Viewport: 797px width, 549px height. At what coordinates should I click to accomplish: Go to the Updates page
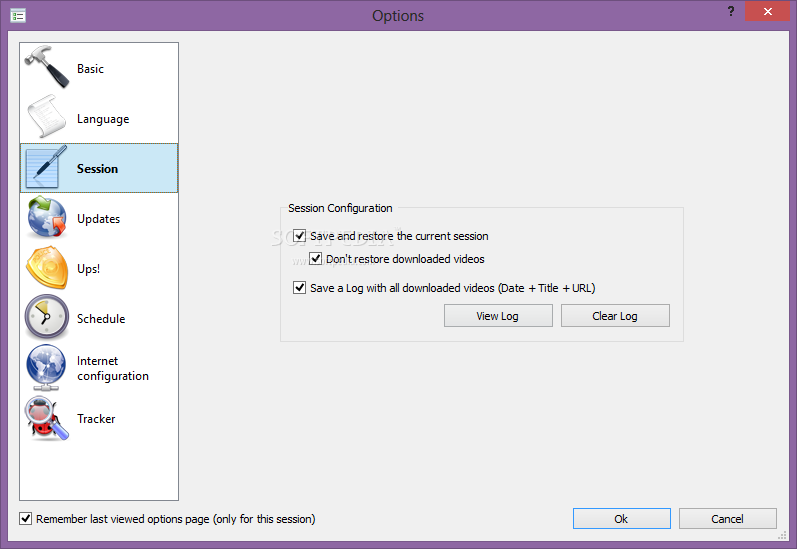pos(99,219)
